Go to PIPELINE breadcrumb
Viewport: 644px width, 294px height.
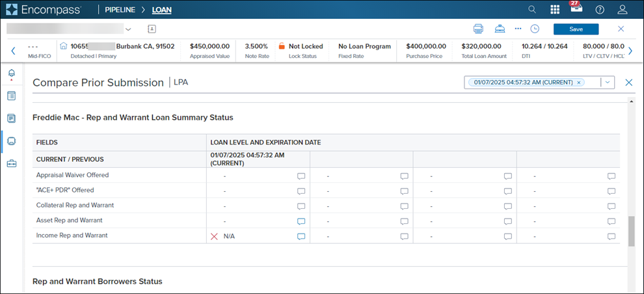click(120, 10)
